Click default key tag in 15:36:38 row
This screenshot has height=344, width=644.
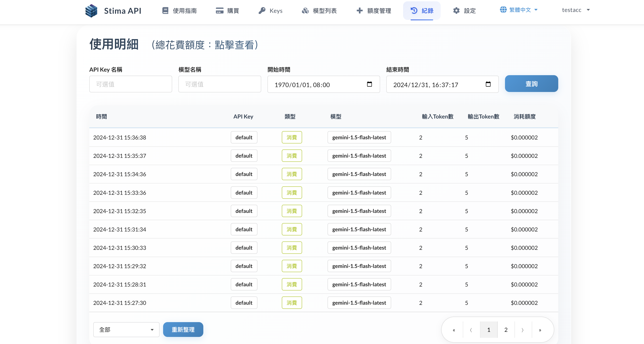[244, 137]
